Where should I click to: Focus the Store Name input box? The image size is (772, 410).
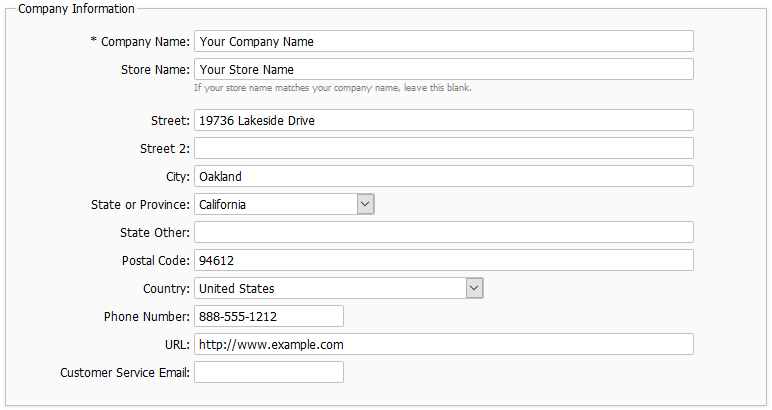click(443, 70)
